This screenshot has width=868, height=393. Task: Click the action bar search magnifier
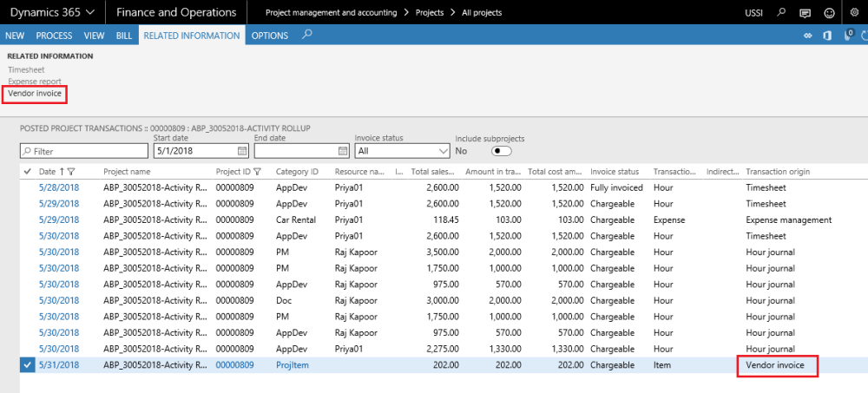[306, 36]
